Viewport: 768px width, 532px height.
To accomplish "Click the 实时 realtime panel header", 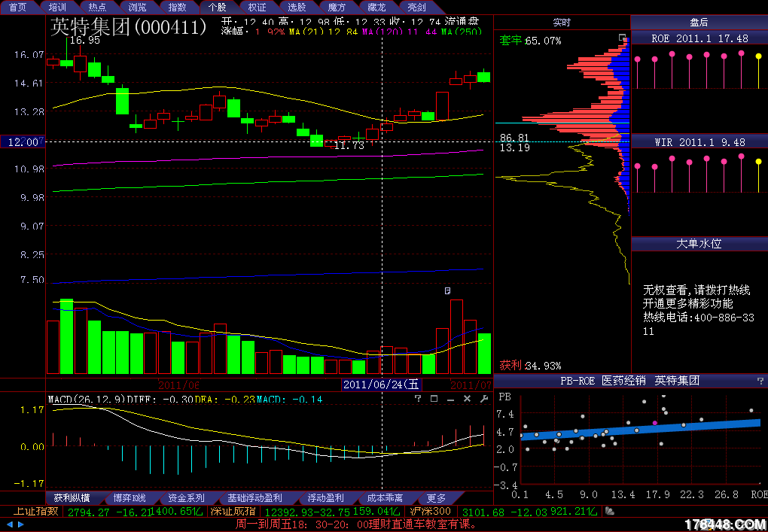I will pyautogui.click(x=562, y=23).
